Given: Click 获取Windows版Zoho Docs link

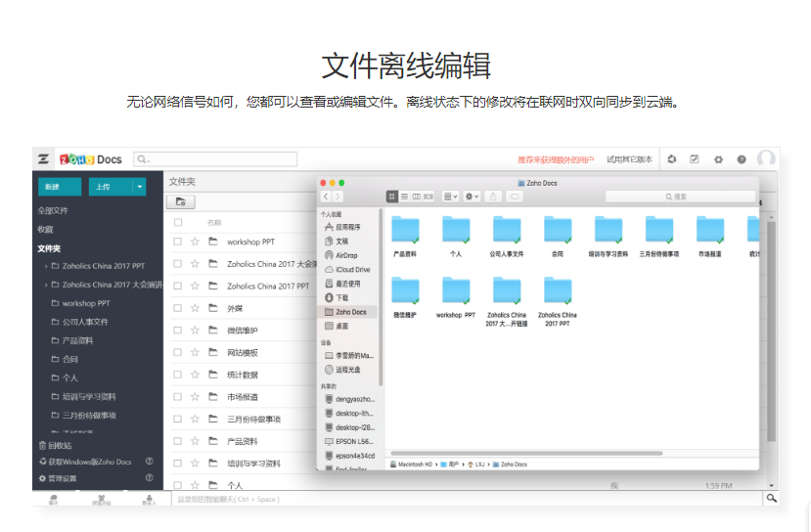Looking at the screenshot, I should (89, 462).
